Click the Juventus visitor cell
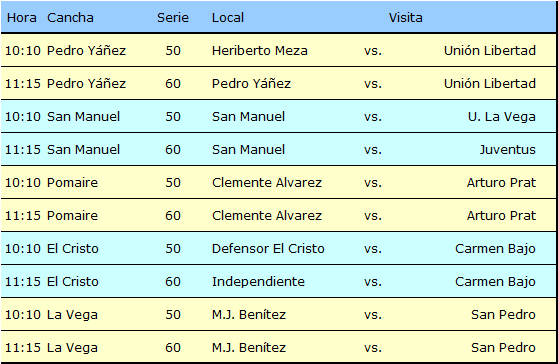The image size is (558, 364). click(x=507, y=149)
